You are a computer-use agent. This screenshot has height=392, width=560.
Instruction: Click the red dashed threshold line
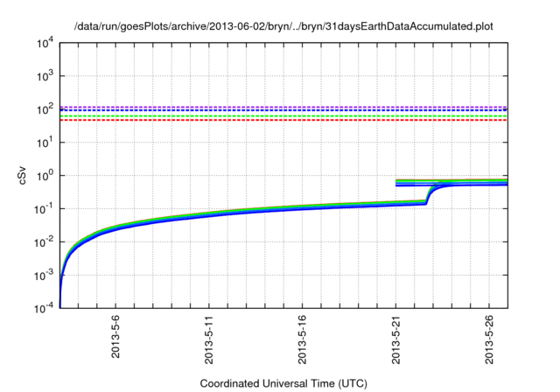283,120
